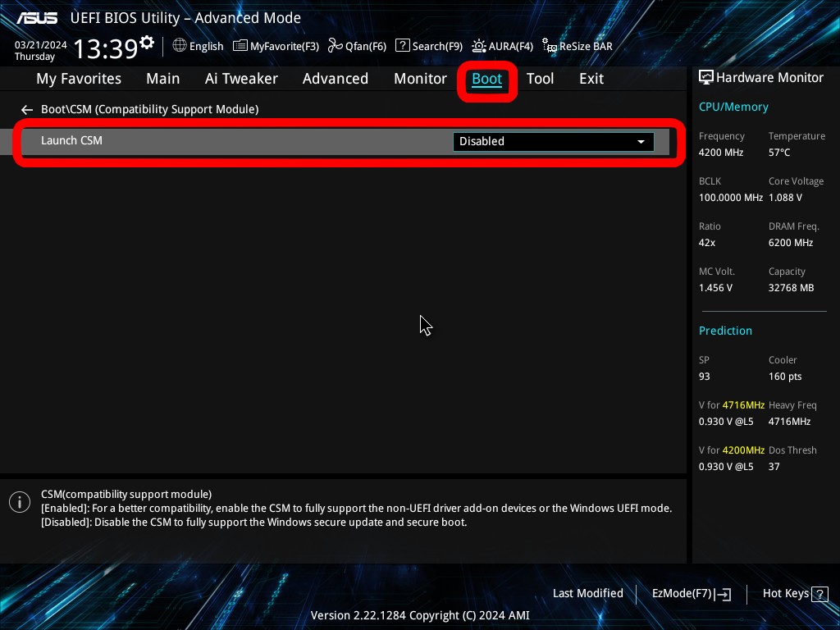
Task: Click the 03/21/2024 date
Action: [40, 45]
